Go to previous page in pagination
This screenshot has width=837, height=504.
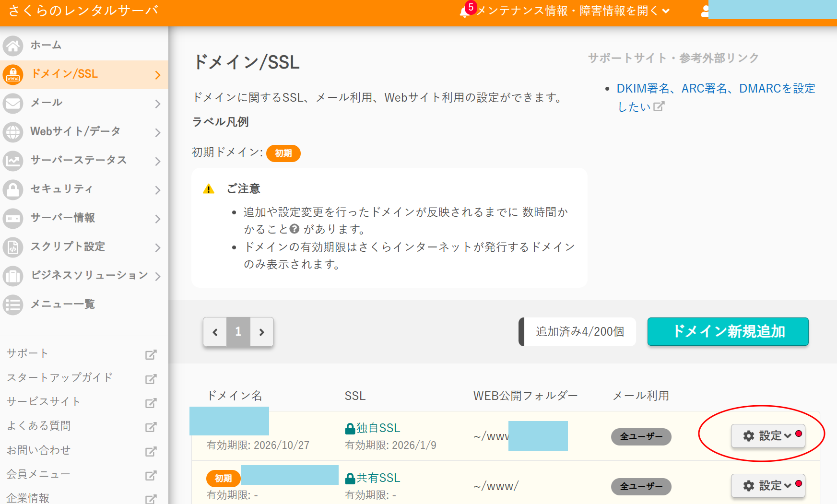click(215, 332)
